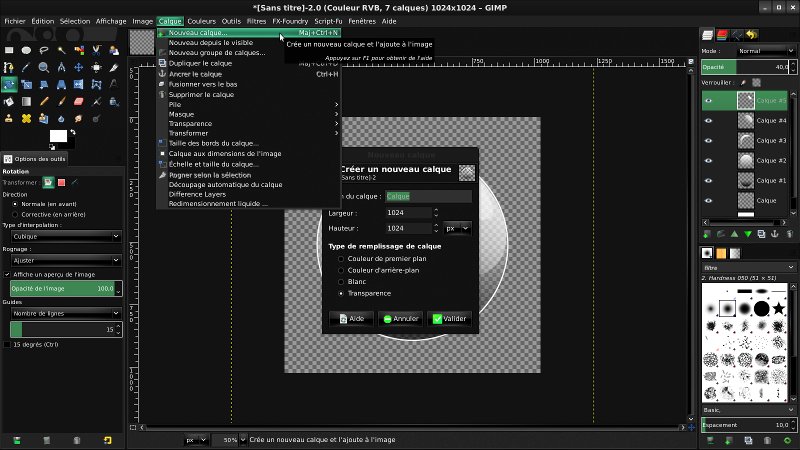Screen dimensions: 800x450
Task: Select the Rotate tool
Action: (9, 84)
